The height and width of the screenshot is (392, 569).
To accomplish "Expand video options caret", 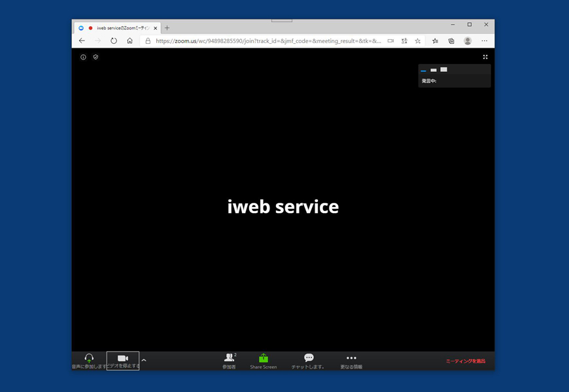I will click(144, 360).
